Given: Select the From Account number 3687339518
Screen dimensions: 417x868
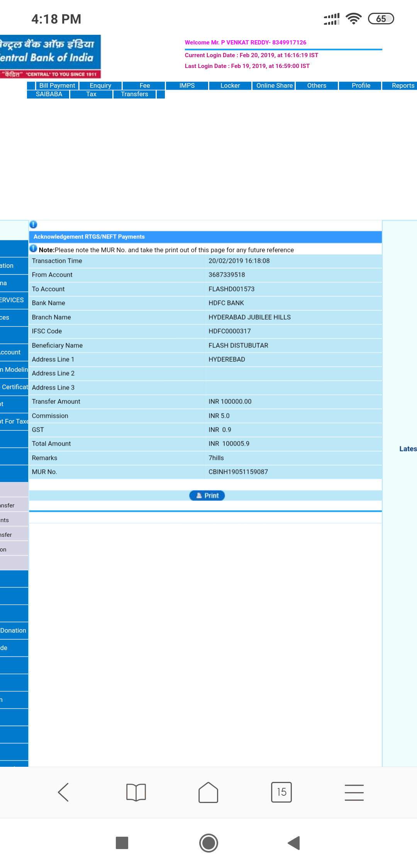Looking at the screenshot, I should tap(227, 275).
